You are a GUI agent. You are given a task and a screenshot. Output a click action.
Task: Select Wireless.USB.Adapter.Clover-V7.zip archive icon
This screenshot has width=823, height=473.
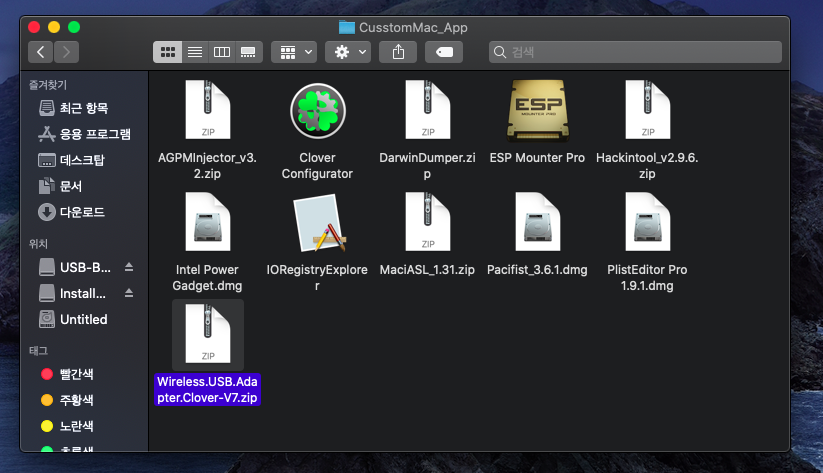click(207, 334)
